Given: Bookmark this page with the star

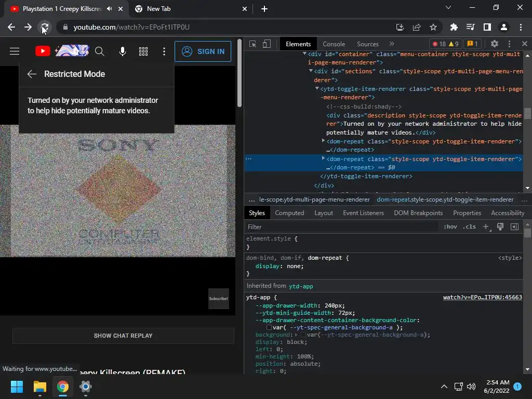Looking at the screenshot, I should 433,27.
